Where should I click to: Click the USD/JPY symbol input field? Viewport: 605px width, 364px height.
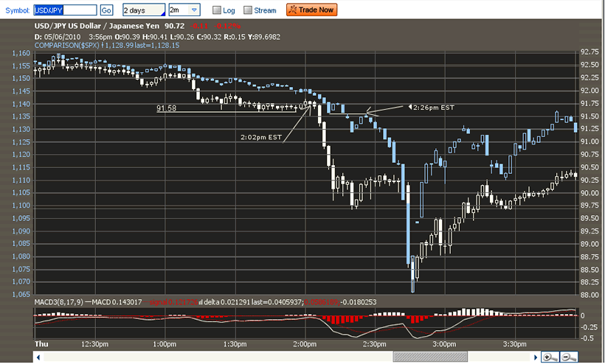(x=65, y=10)
